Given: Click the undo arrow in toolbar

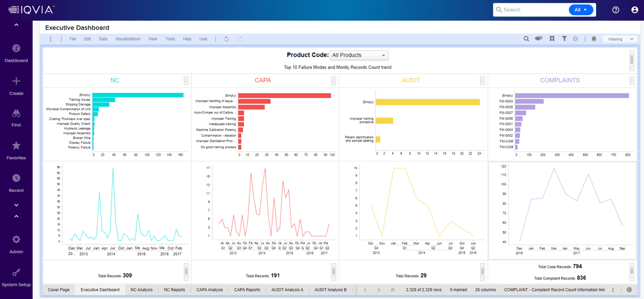Looking at the screenshot, I should tap(226, 39).
